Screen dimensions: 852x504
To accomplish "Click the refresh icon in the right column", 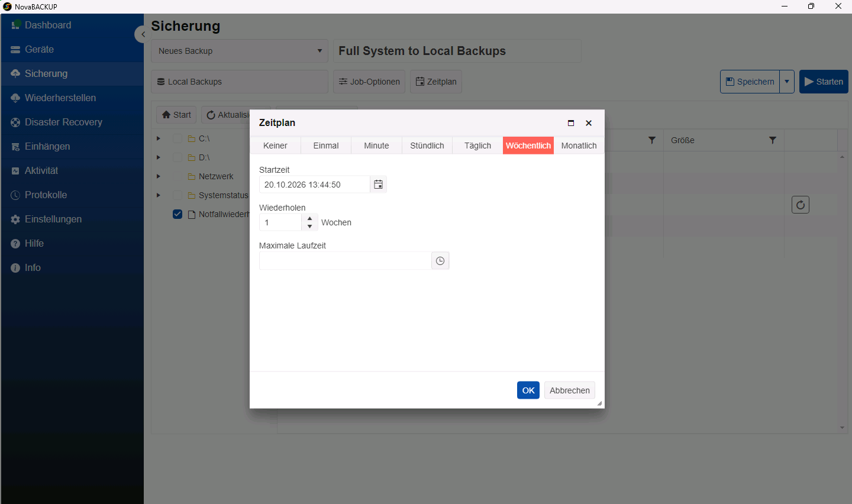I will pos(801,205).
